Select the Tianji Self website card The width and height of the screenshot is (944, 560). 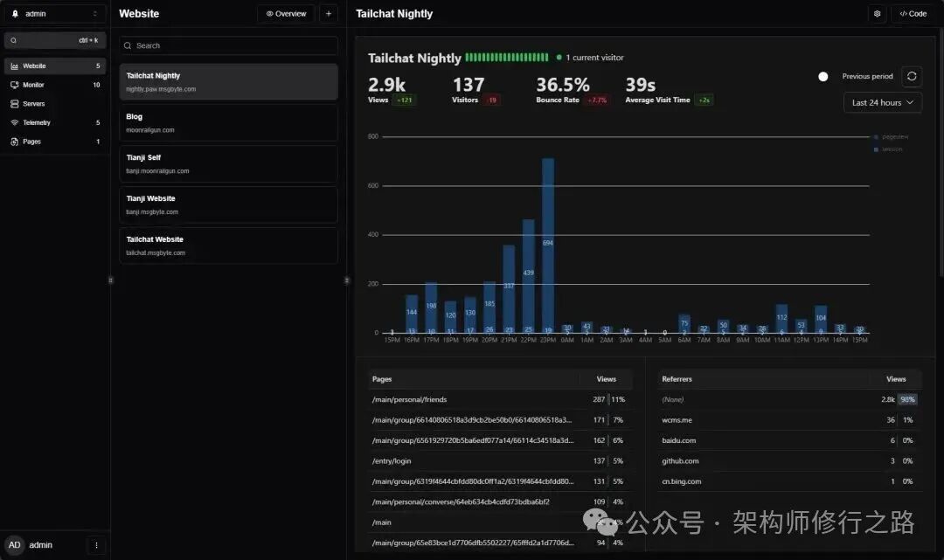pyautogui.click(x=228, y=163)
